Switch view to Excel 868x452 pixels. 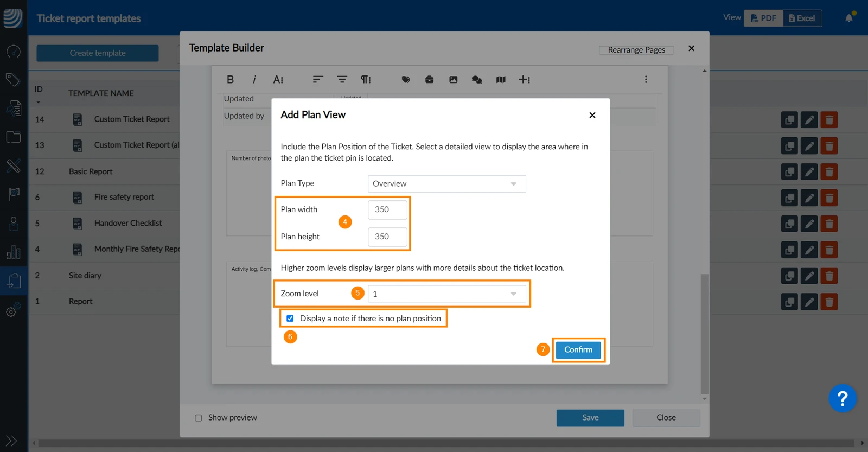802,18
